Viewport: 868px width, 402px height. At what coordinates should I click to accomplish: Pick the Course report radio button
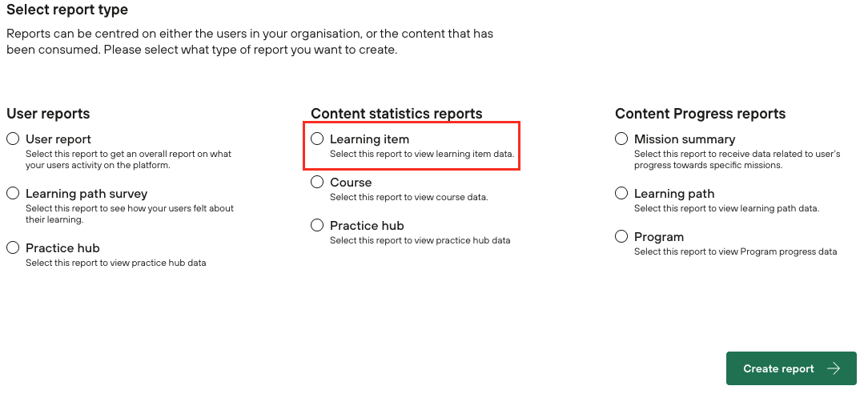click(317, 183)
